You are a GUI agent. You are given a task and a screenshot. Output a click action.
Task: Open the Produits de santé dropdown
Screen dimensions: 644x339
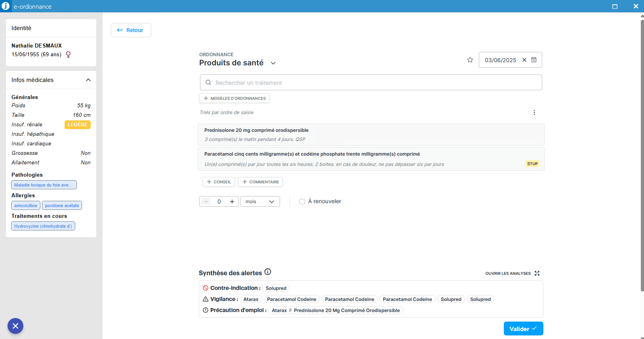click(273, 63)
